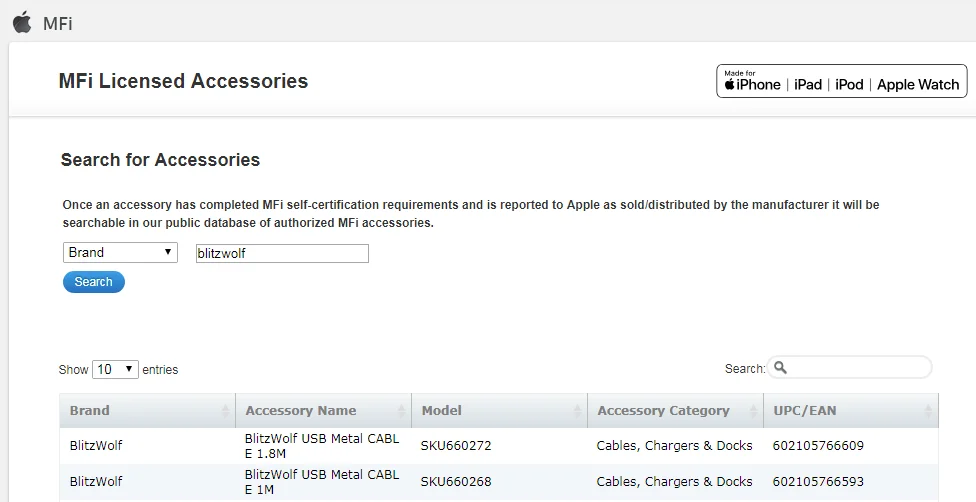Sort table by Model column
This screenshot has height=502, width=976.
pyautogui.click(x=499, y=410)
